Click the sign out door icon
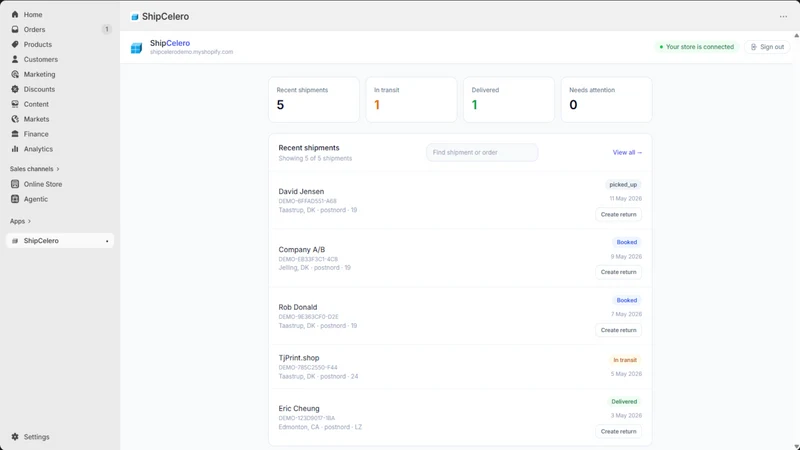Viewport: 800px width, 450px height. click(754, 47)
